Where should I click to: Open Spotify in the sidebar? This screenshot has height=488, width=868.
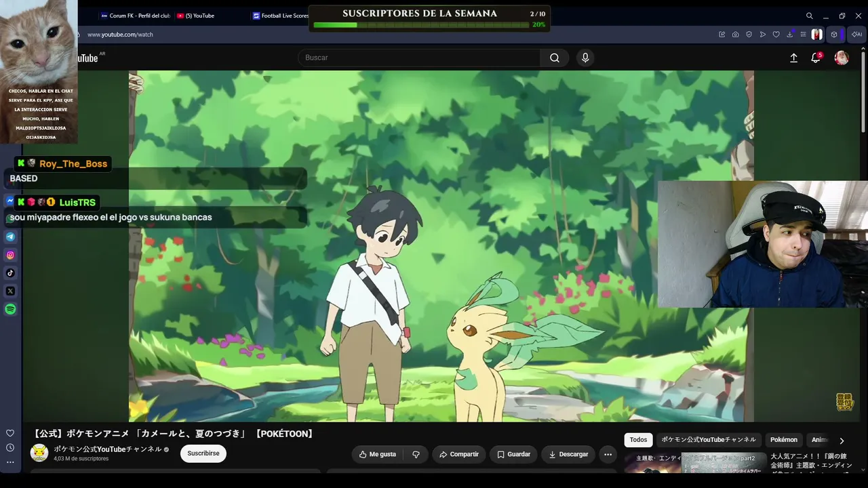click(x=10, y=309)
